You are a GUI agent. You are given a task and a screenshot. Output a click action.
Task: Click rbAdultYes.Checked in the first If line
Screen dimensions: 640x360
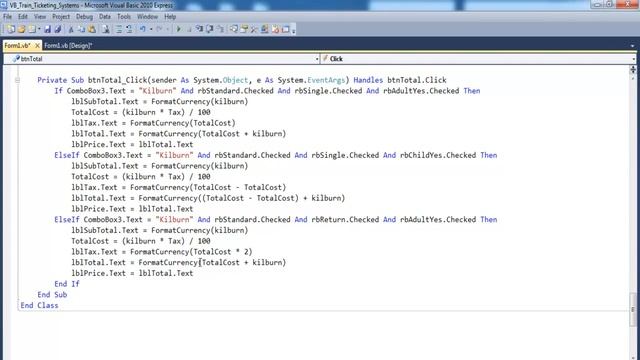coord(421,91)
